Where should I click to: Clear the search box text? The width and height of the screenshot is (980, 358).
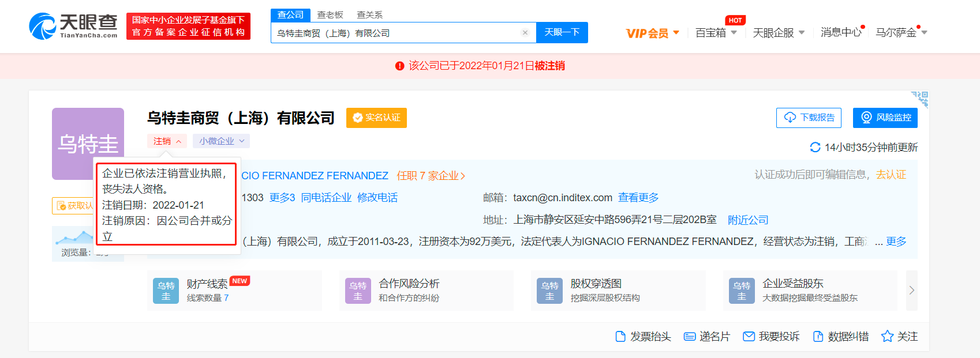click(x=525, y=33)
